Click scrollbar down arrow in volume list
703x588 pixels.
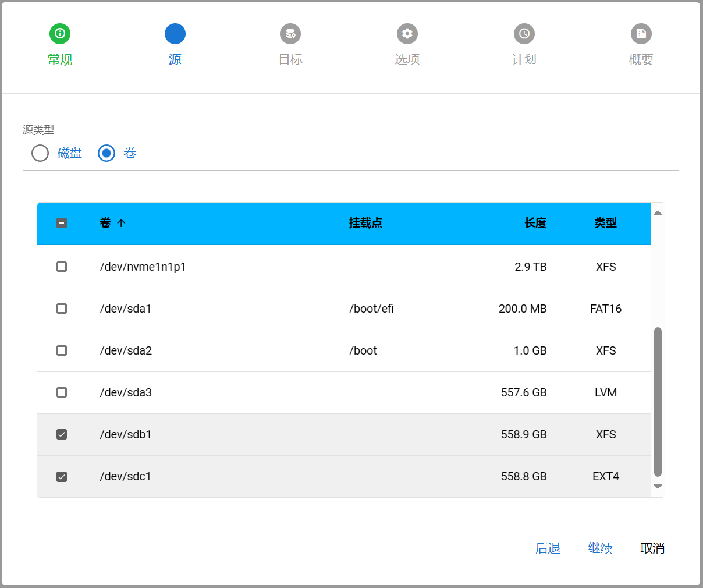tap(658, 487)
